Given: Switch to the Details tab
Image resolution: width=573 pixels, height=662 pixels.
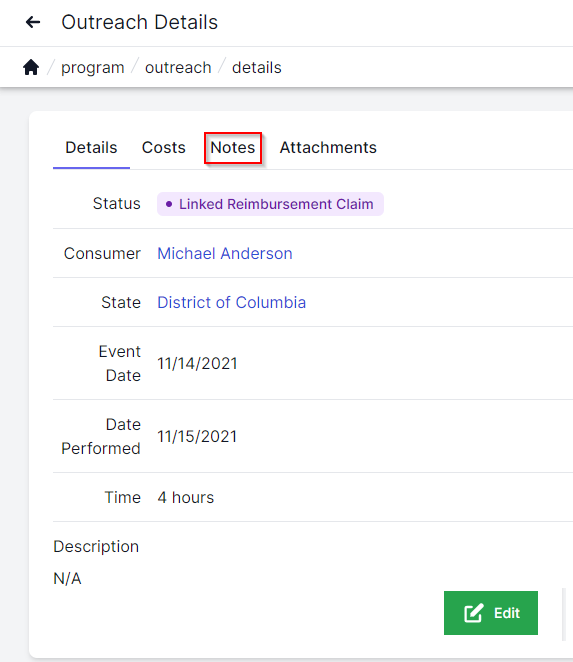Looking at the screenshot, I should coord(91,148).
